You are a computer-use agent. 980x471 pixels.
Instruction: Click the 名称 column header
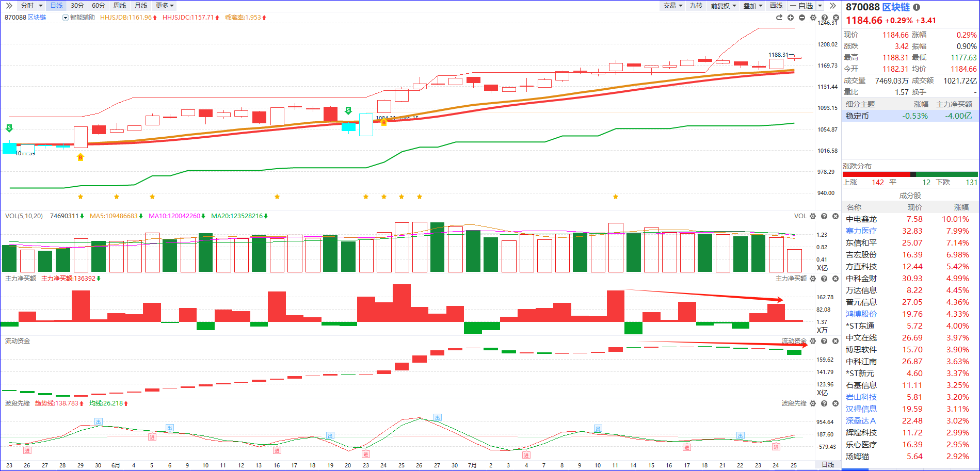[854, 207]
